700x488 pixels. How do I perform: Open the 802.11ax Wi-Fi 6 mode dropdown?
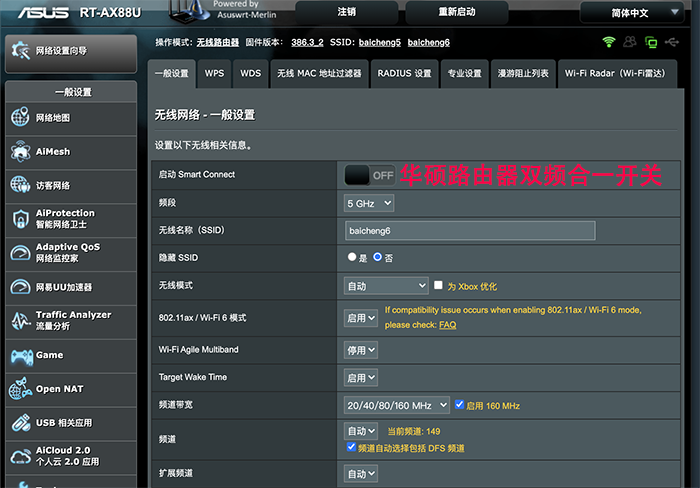pos(361,318)
